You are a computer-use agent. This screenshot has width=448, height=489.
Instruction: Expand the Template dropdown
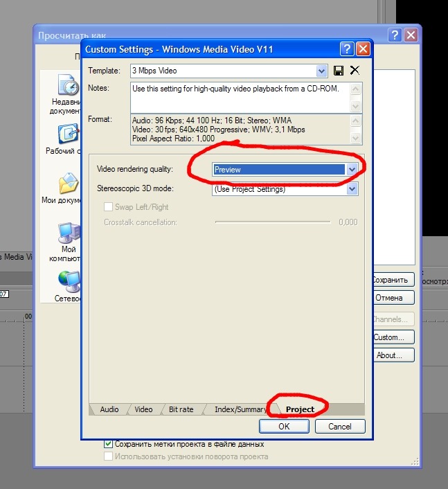321,71
